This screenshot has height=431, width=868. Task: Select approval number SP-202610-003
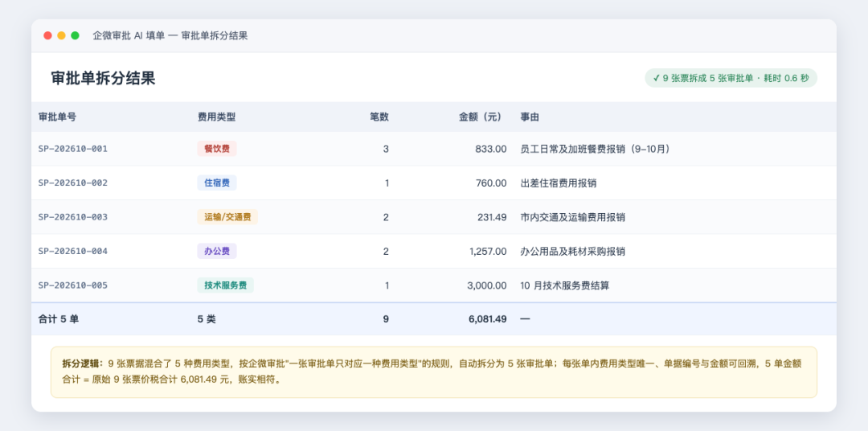click(x=73, y=217)
